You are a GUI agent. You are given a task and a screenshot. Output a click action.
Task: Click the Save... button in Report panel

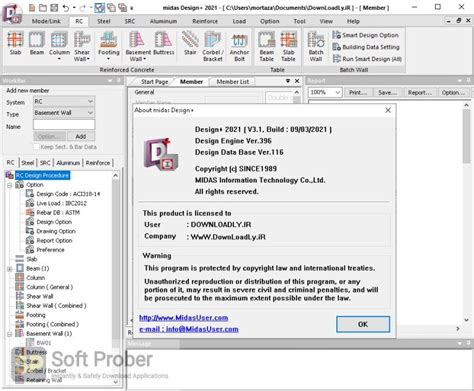[387, 92]
